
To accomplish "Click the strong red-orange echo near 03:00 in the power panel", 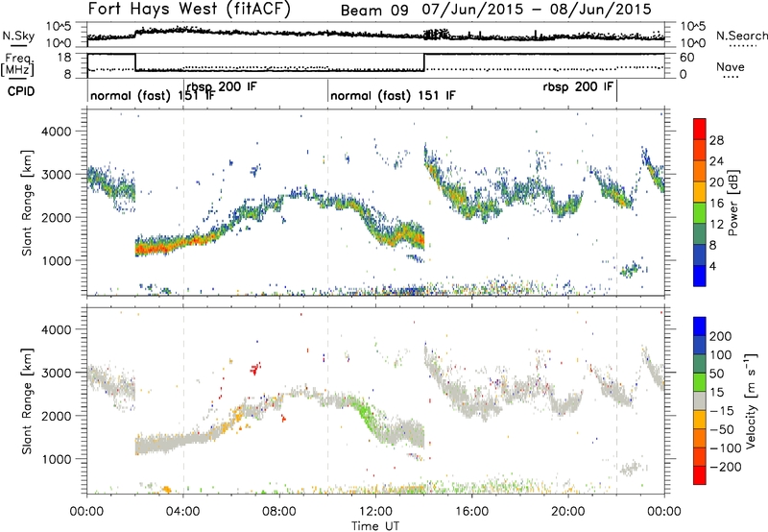I will [155, 248].
